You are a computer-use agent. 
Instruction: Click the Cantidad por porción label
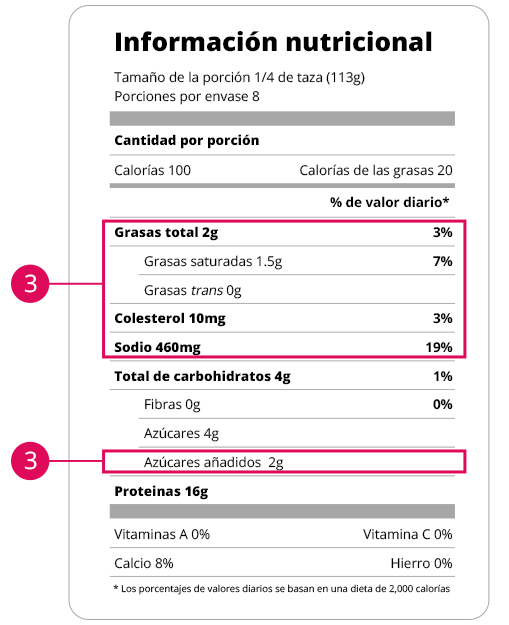pyautogui.click(x=187, y=140)
